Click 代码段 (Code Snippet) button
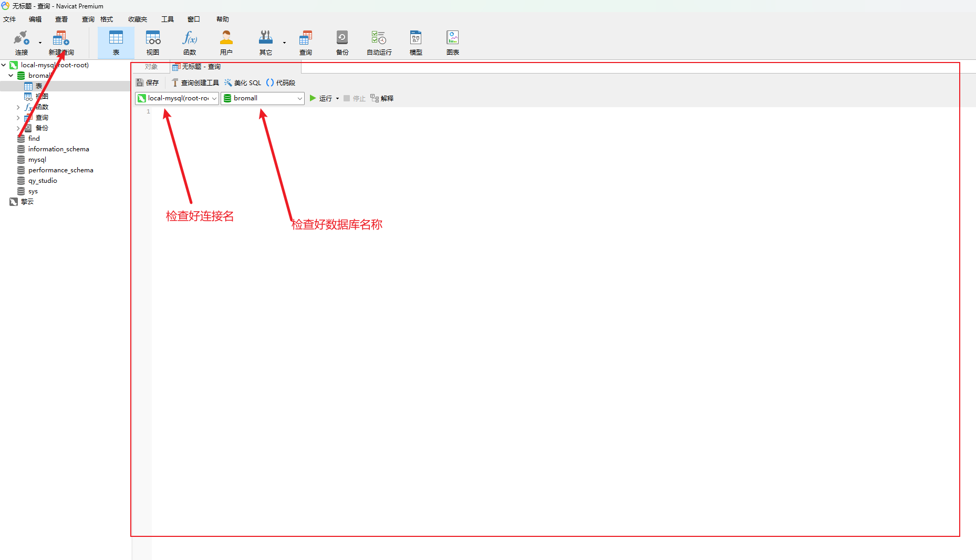 click(281, 83)
